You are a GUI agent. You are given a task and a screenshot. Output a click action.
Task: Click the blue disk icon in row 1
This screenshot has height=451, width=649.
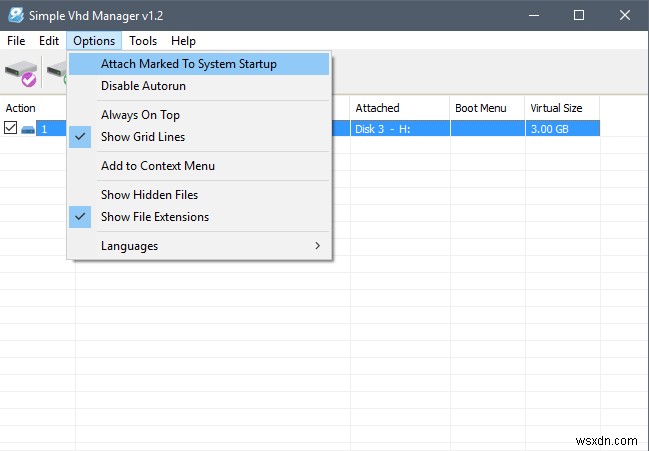[x=28, y=129]
